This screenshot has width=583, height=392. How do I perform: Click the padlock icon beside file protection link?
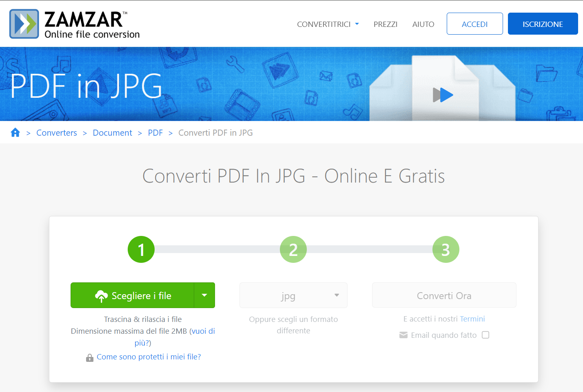coord(90,357)
